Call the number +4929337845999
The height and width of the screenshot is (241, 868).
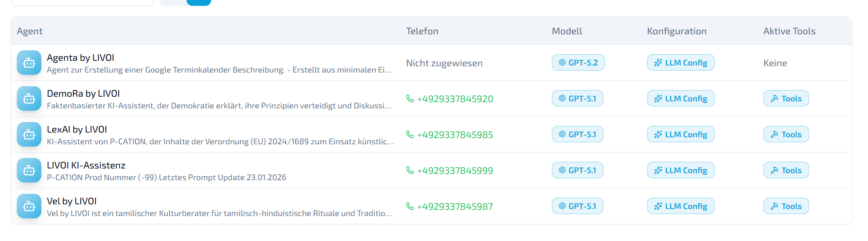pos(455,170)
